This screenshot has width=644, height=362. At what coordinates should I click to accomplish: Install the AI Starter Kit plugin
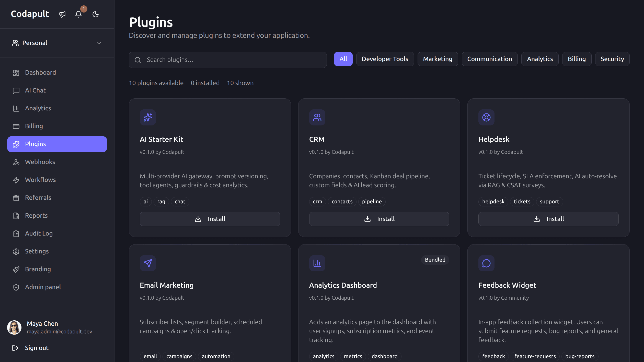pos(210,219)
